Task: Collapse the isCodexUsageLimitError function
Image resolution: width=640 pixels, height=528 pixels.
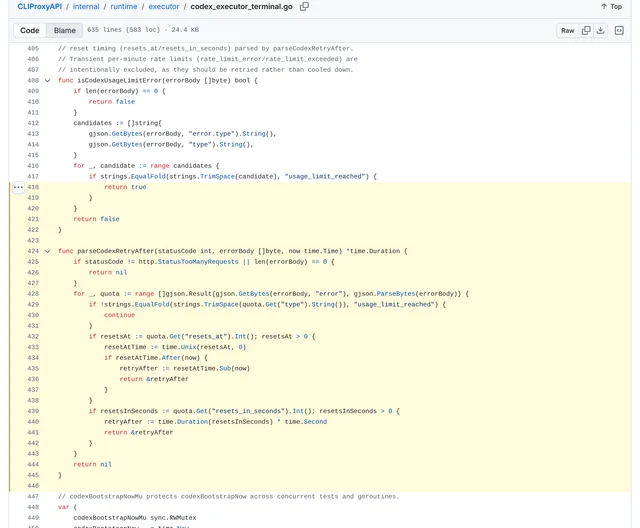Action: [47, 81]
